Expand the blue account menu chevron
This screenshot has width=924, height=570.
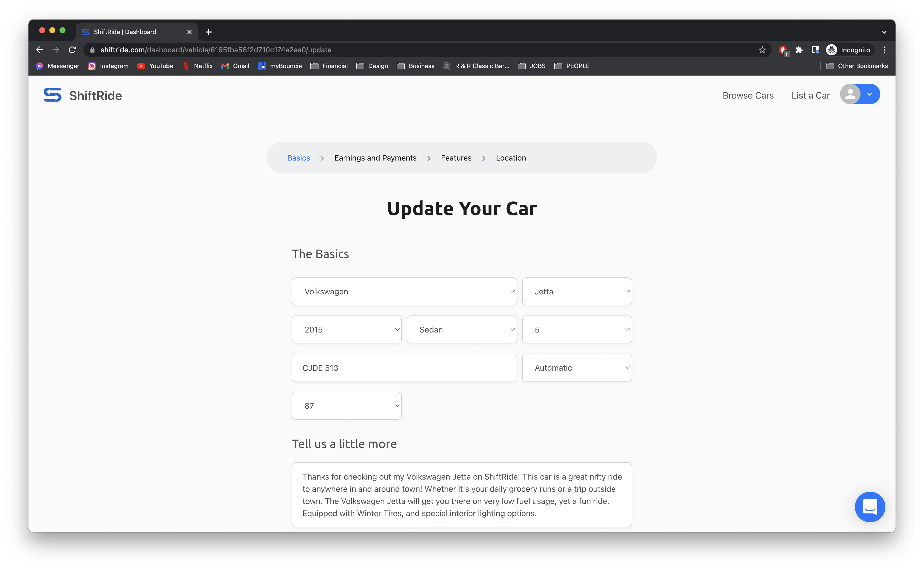click(870, 94)
